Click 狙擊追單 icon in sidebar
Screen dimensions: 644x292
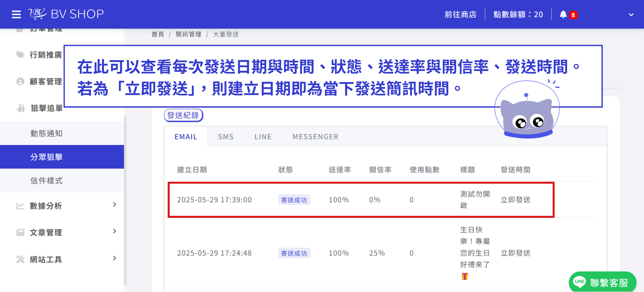pyautogui.click(x=21, y=108)
